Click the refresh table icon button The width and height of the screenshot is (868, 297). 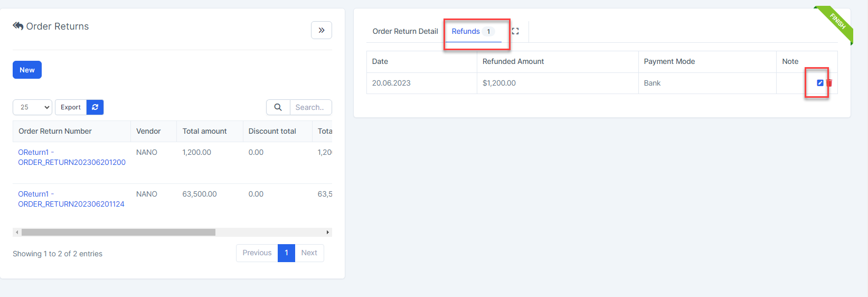tap(95, 107)
